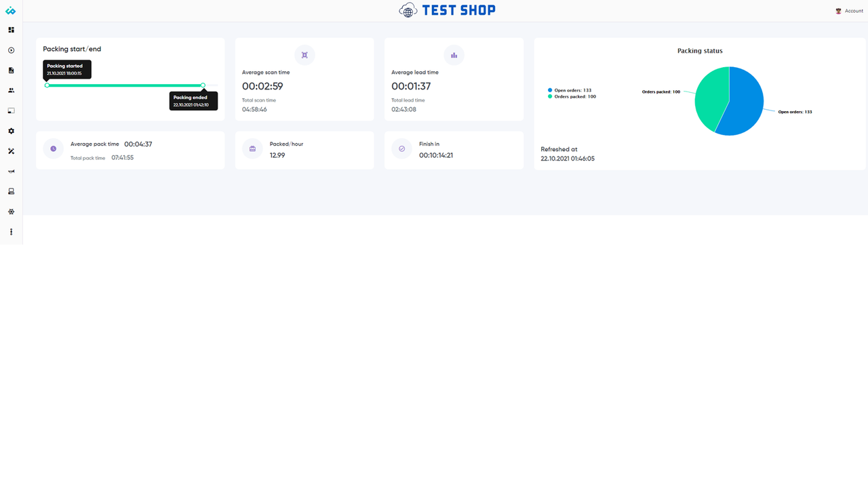The height and width of the screenshot is (488, 868).
Task: Toggle Orders packed legend entry
Action: 572,96
